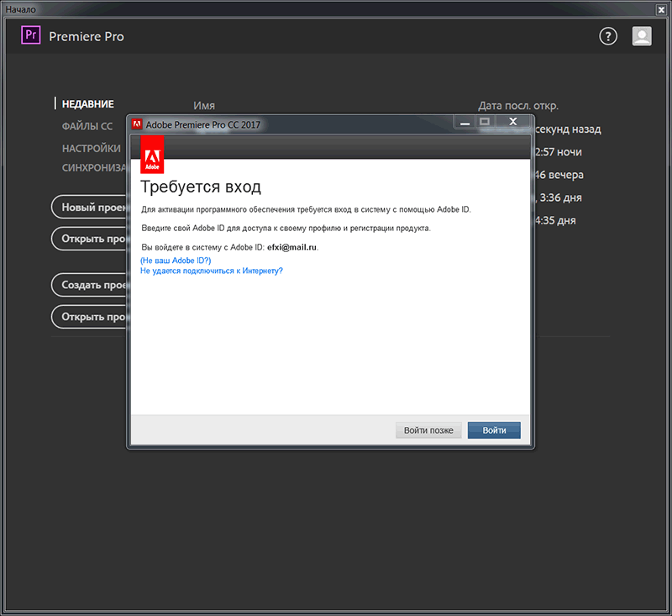Image resolution: width=672 pixels, height=616 pixels.
Task: Click the small Adobe icon in dialog title bar
Action: point(137,124)
